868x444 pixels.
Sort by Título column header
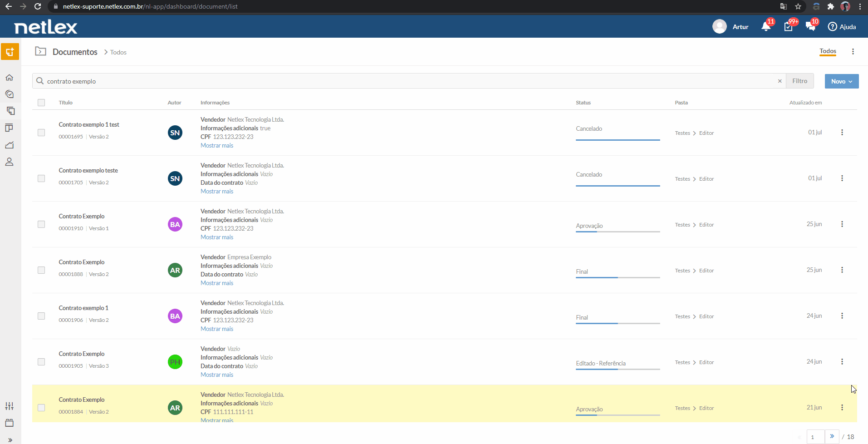point(66,103)
